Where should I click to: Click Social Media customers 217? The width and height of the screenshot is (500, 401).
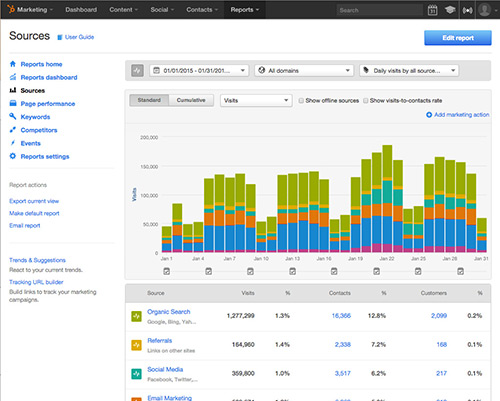(x=441, y=373)
